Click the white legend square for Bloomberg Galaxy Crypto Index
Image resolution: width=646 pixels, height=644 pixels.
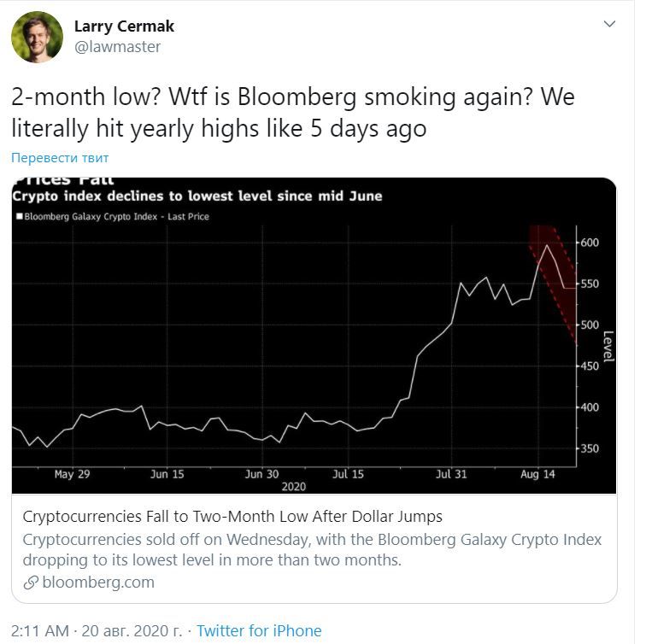coord(19,217)
